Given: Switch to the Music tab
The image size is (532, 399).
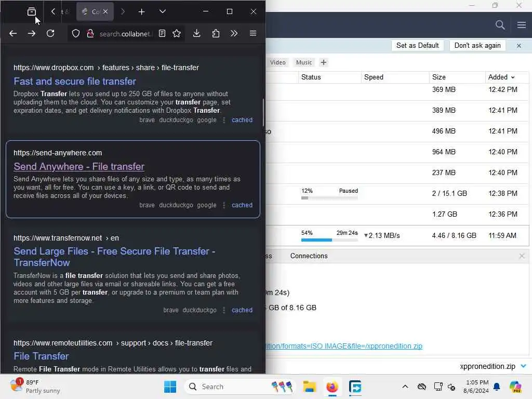Looking at the screenshot, I should click(x=303, y=62).
